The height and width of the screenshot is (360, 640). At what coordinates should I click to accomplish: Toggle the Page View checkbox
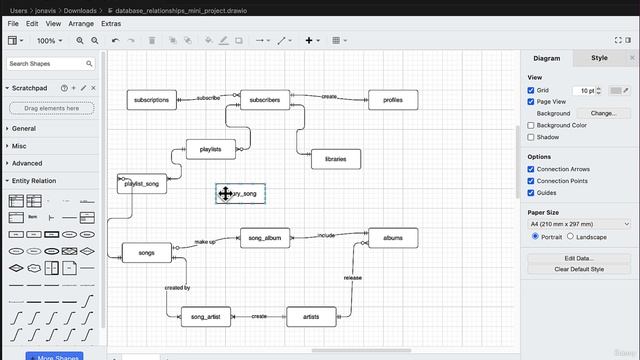click(531, 102)
